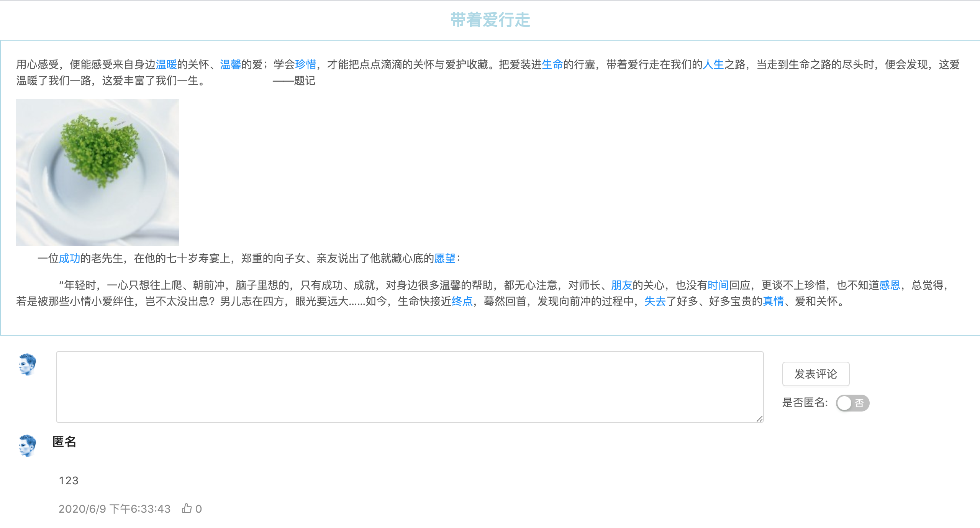
Task: Click the 感恩 hyperlink
Action: click(x=890, y=285)
